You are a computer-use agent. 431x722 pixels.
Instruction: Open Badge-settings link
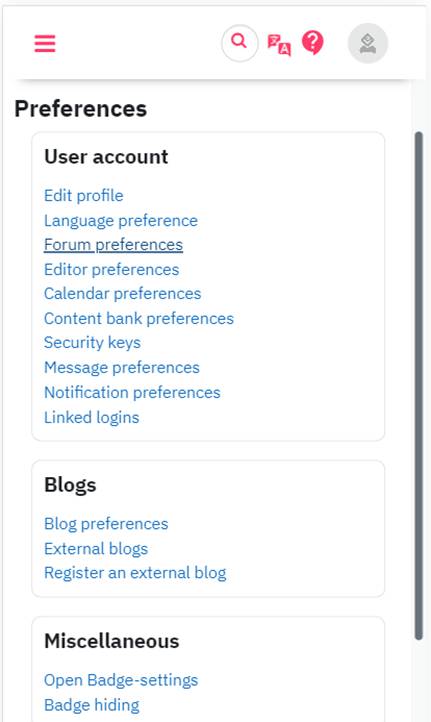pyautogui.click(x=121, y=681)
